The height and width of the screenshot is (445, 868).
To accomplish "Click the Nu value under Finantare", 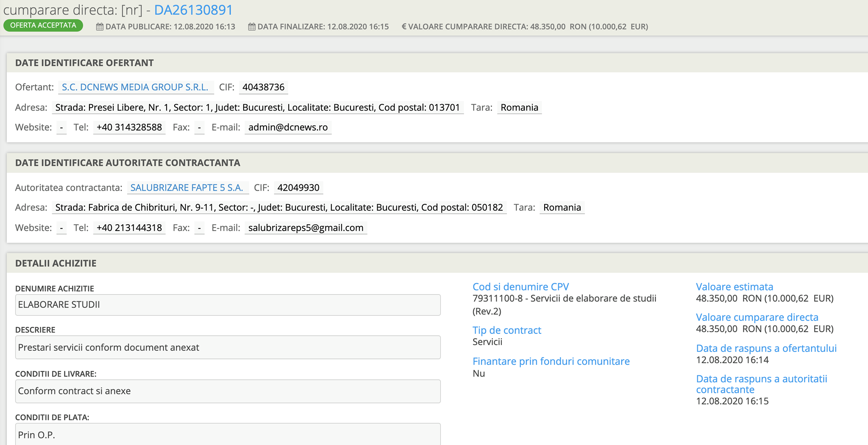I will 479,374.
